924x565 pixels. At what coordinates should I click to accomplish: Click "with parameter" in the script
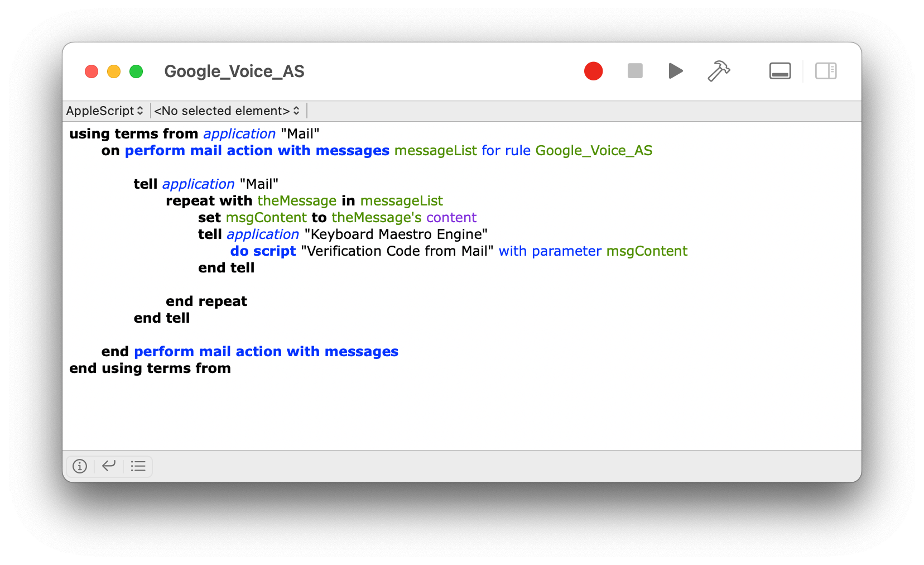(550, 251)
